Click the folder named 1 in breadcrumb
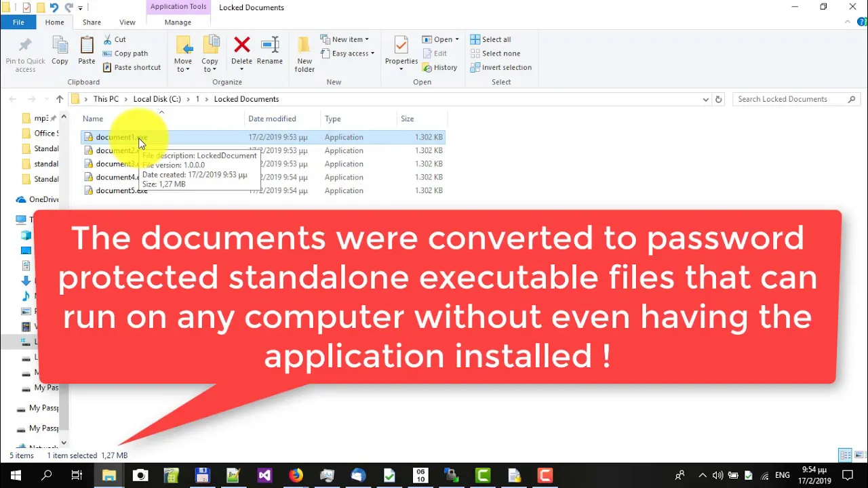868x488 pixels. click(x=197, y=99)
